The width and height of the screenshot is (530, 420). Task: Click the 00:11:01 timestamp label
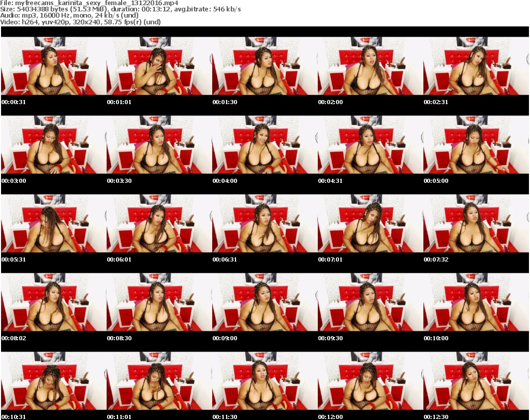(119, 417)
